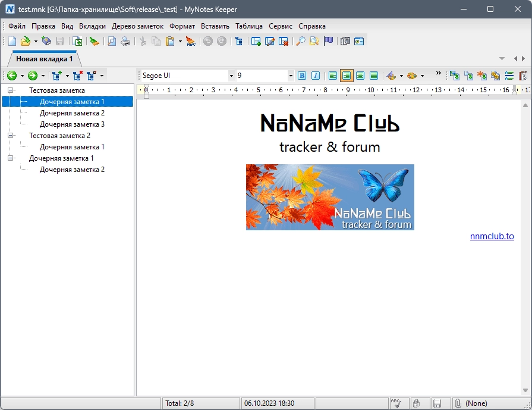This screenshot has width=532, height=410.
Task: Click the printer icon
Action: [125, 41]
